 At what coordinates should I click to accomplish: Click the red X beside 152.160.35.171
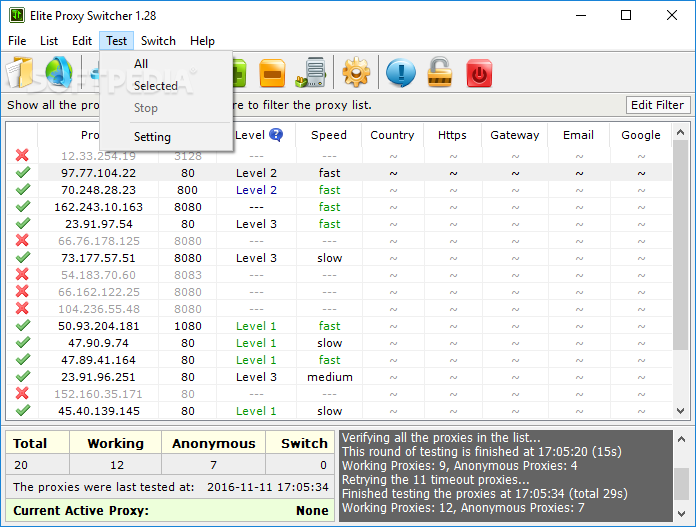click(x=22, y=393)
